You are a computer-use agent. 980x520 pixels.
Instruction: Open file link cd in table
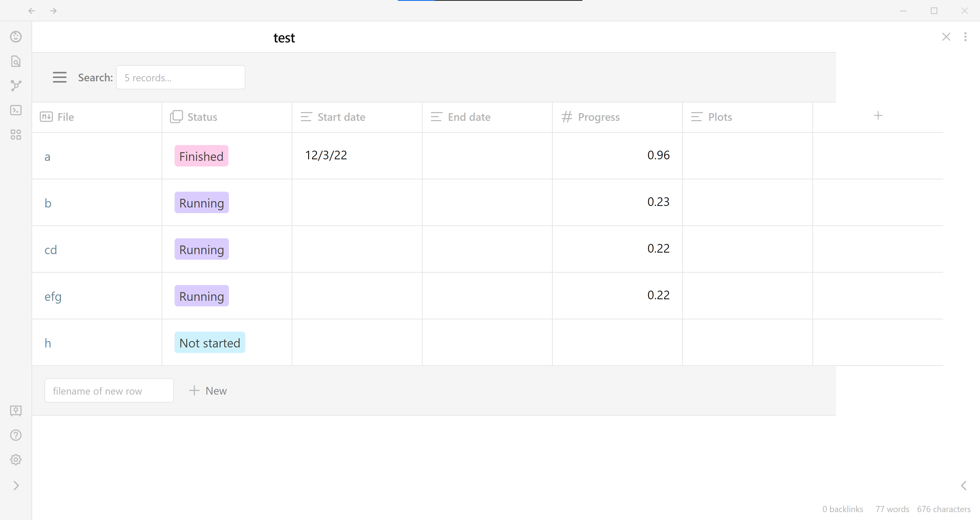point(51,250)
